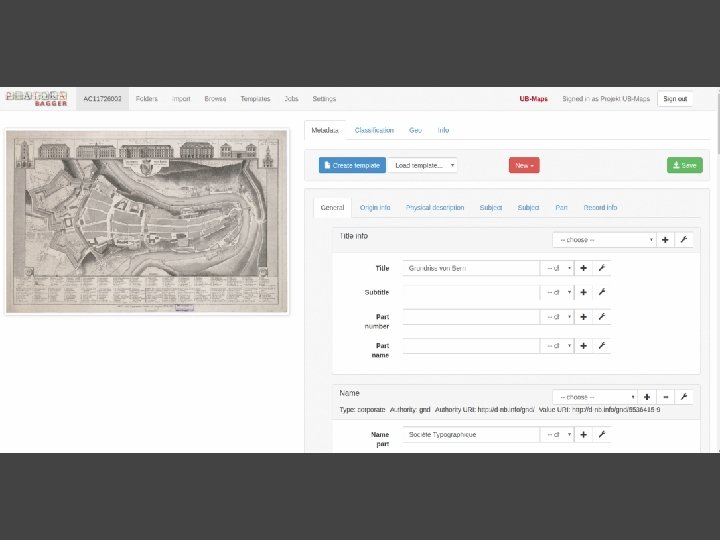Switch to the Geo tab
This screenshot has width=720, height=540.
[415, 130]
